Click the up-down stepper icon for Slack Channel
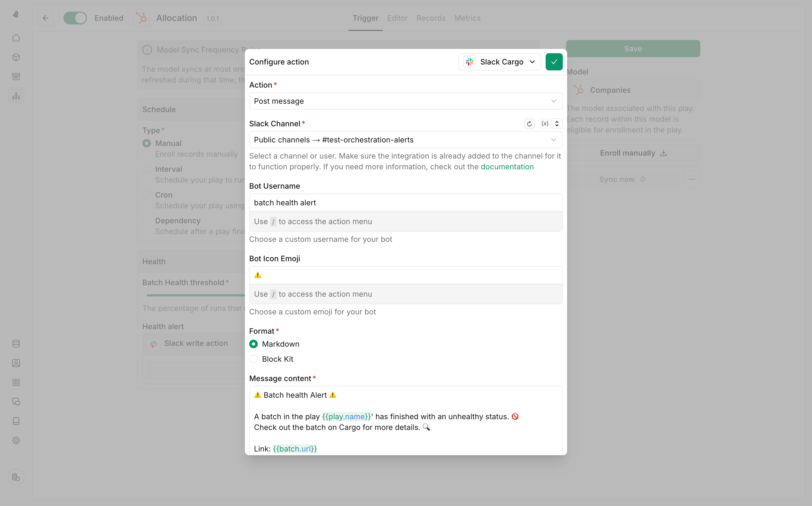Viewport: 812px width, 506px height. coord(557,124)
